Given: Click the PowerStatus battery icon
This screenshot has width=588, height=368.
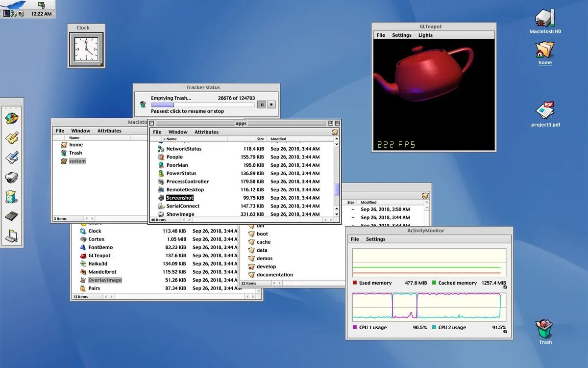Looking at the screenshot, I should coord(161,173).
